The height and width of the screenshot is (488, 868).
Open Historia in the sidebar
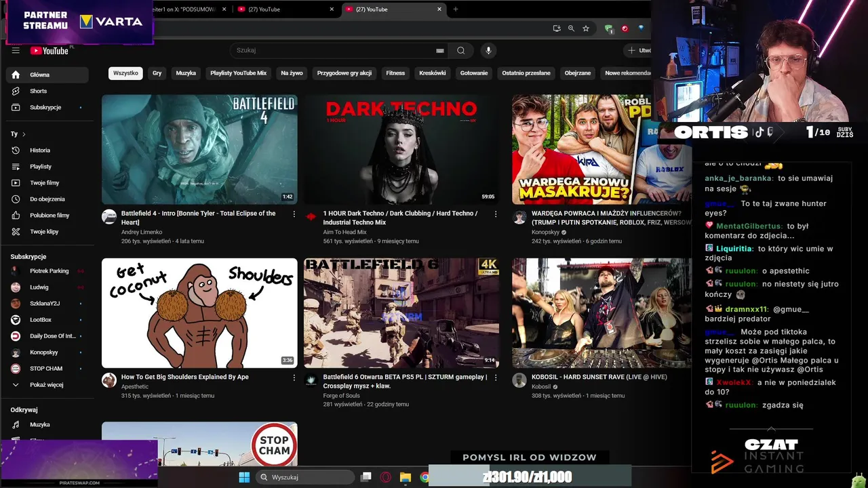[47, 150]
